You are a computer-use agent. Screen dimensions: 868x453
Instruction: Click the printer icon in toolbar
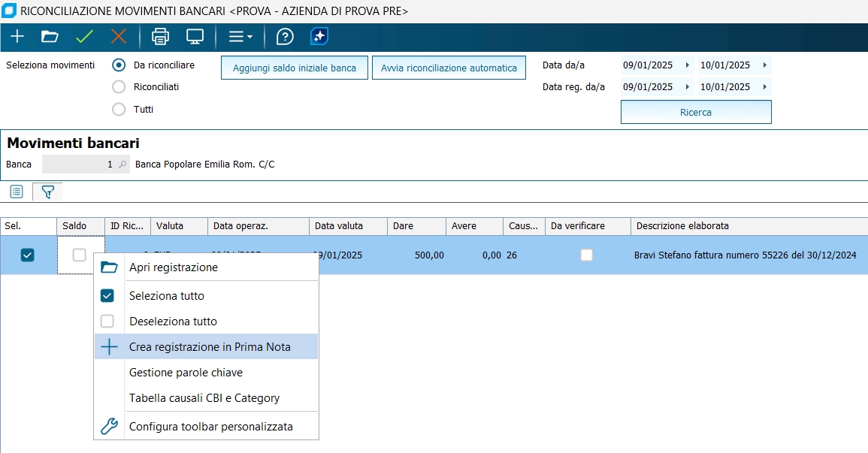(160, 36)
